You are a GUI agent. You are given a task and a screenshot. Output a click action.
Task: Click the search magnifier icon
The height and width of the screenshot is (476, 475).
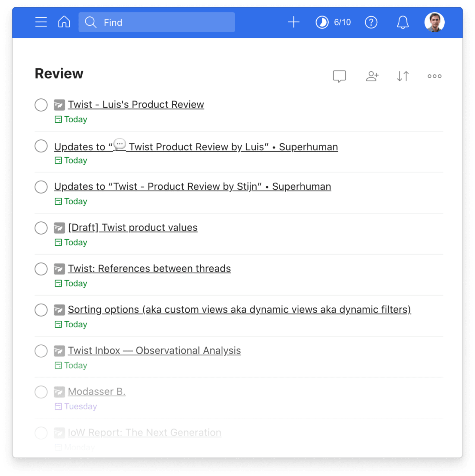coord(91,22)
